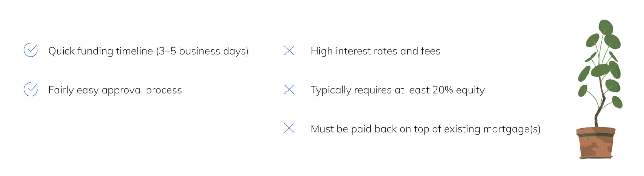
Task: Click the '20%' figure in the equity line
Action: tap(442, 90)
